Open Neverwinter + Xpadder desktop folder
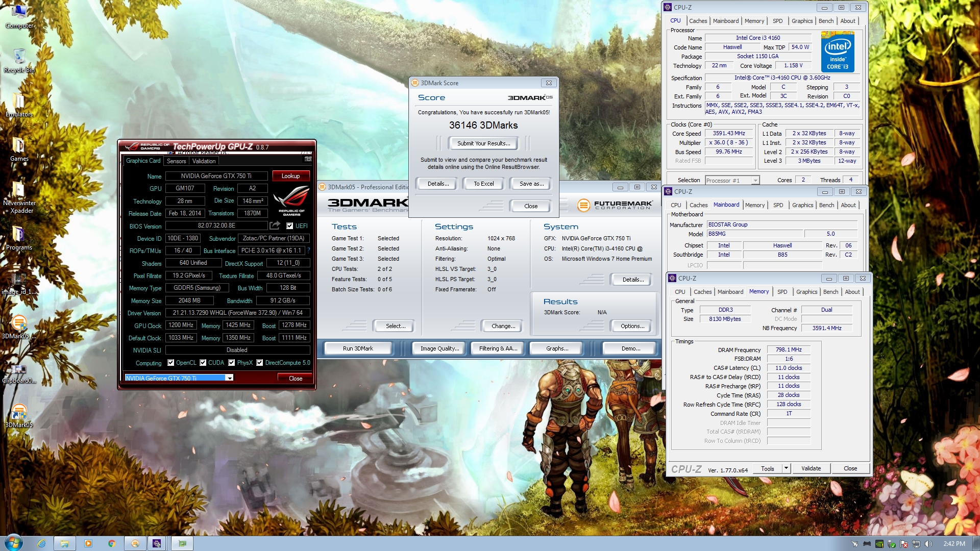Viewport: 980px width, 551px height. (x=19, y=198)
